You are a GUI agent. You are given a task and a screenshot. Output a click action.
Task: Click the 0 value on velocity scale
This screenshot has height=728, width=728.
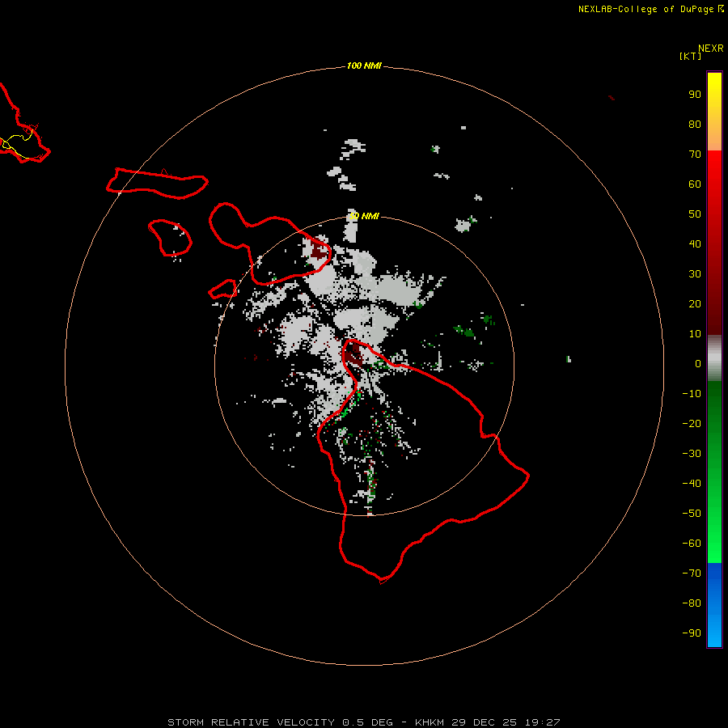(x=698, y=363)
